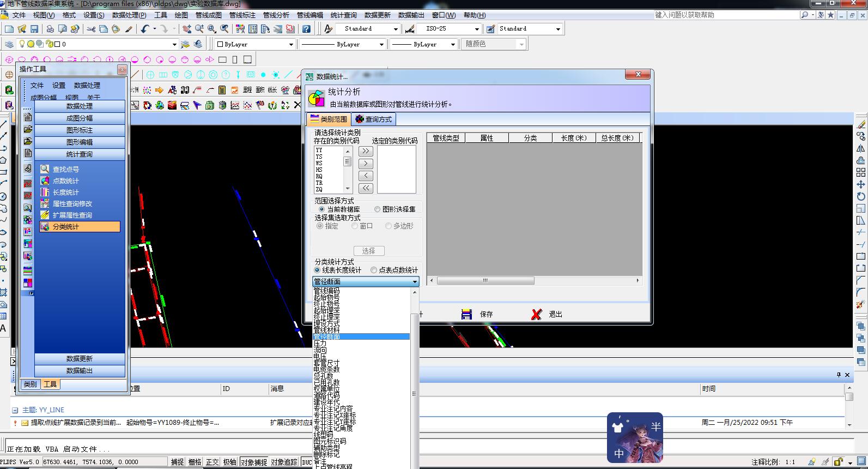The height and width of the screenshot is (469, 868).
Task: Click the New file icon in top toolbar
Action: 9,29
